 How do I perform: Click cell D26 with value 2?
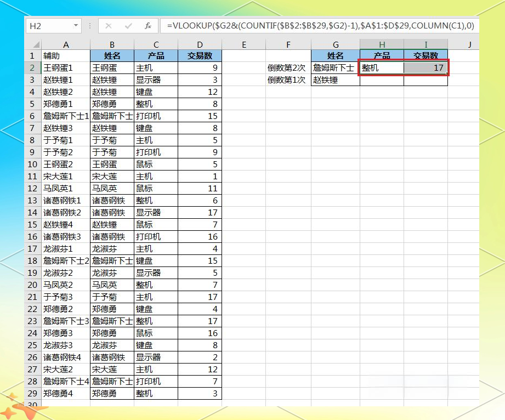click(200, 357)
